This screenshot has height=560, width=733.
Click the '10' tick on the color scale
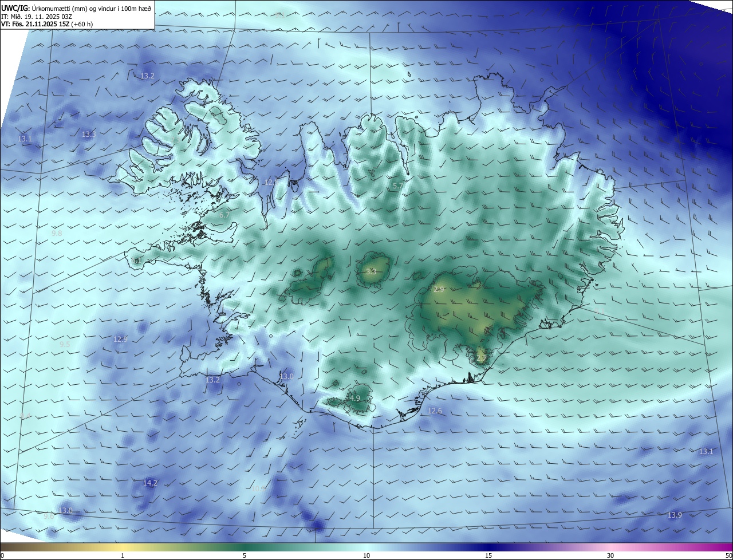pyautogui.click(x=366, y=555)
